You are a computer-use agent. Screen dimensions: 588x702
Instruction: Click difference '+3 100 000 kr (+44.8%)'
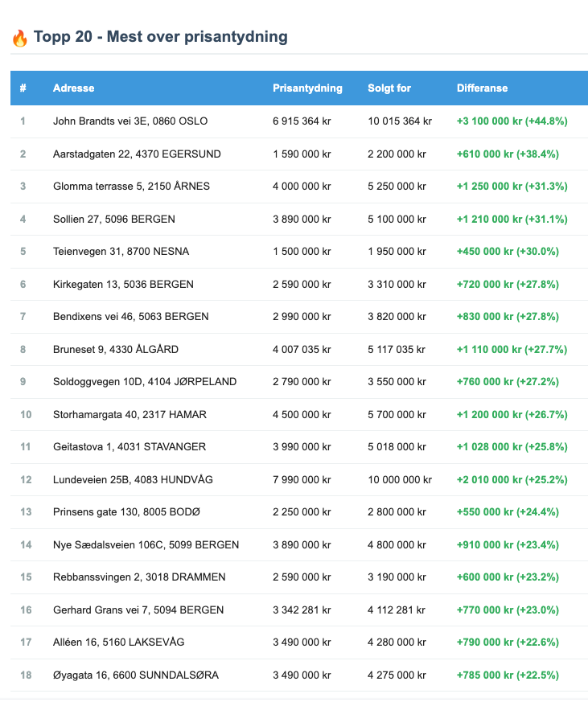coord(512,121)
